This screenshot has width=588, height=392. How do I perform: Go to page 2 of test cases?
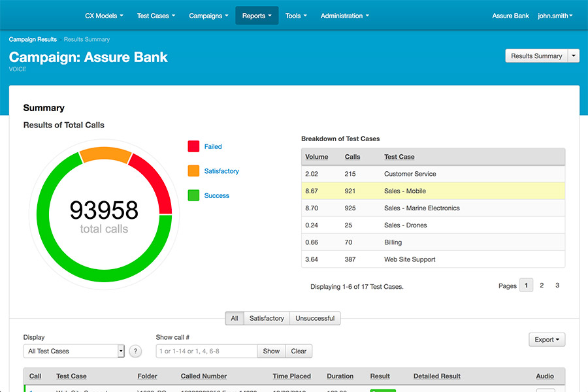click(542, 286)
